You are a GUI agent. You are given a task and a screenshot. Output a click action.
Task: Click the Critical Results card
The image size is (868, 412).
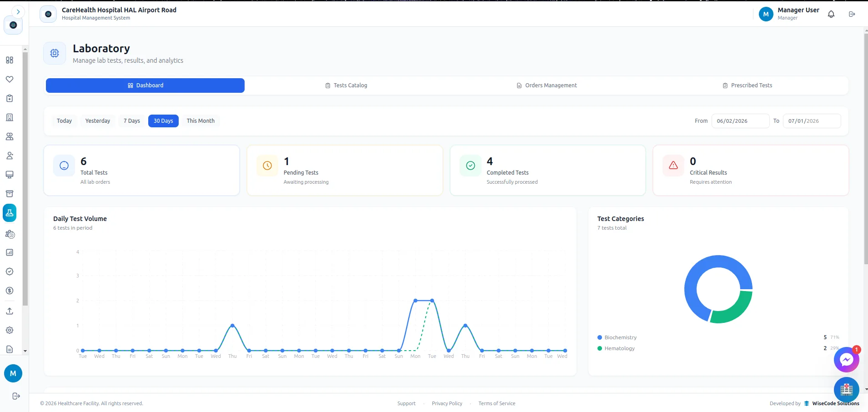point(751,171)
